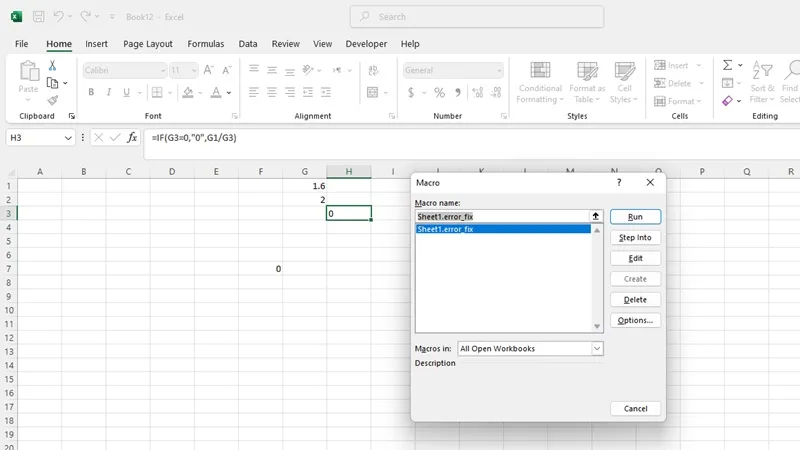The image size is (800, 450).
Task: Click the AutoSum sigma icon
Action: tap(728, 65)
